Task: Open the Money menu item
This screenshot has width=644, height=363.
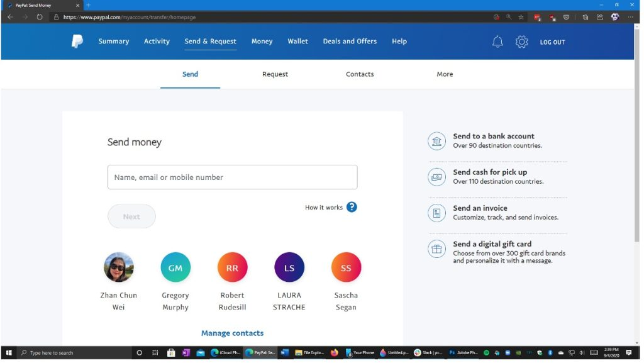Action: tap(262, 41)
